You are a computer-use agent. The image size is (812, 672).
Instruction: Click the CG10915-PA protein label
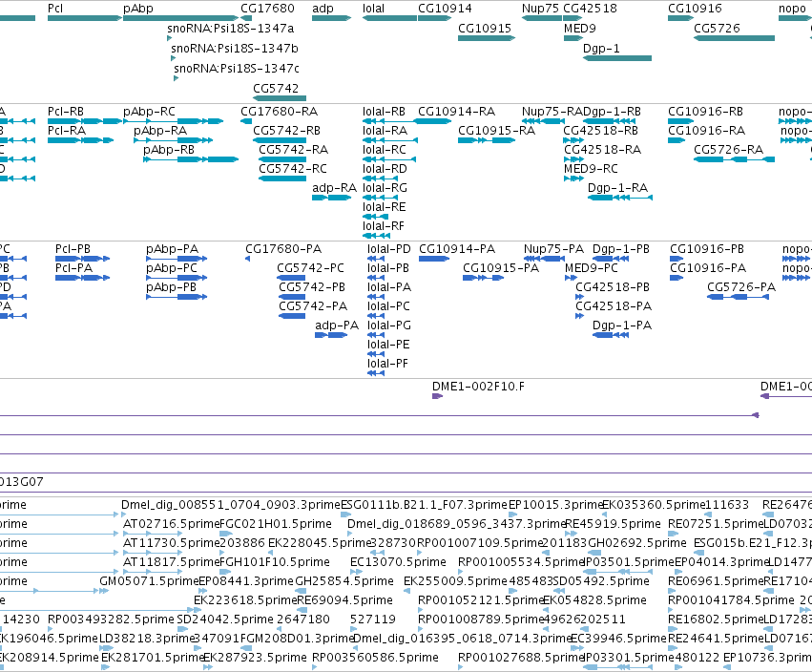tap(501, 268)
